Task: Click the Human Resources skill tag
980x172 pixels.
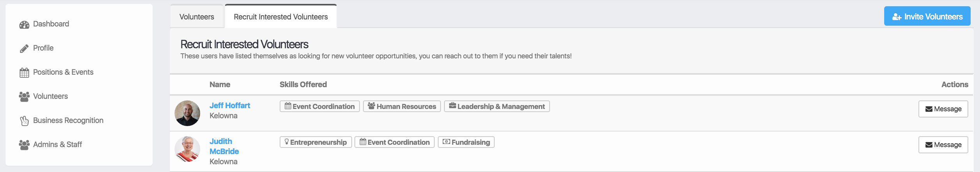Action: click(402, 106)
